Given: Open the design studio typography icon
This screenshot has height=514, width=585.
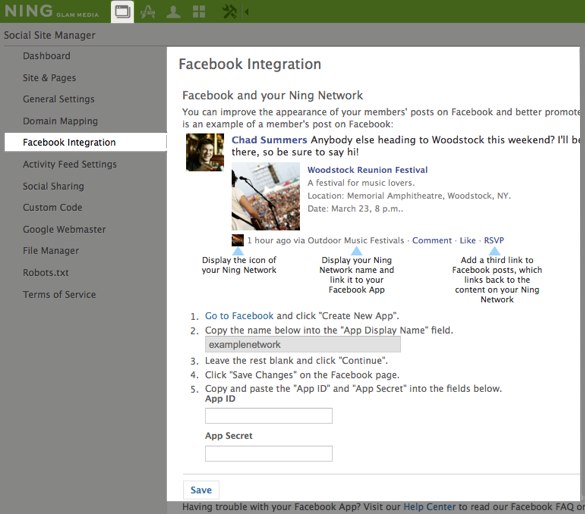Looking at the screenshot, I should click(x=147, y=12).
